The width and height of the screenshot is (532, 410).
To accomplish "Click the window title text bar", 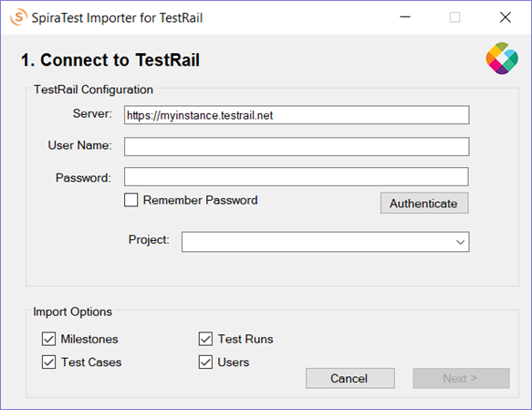I will [117, 17].
